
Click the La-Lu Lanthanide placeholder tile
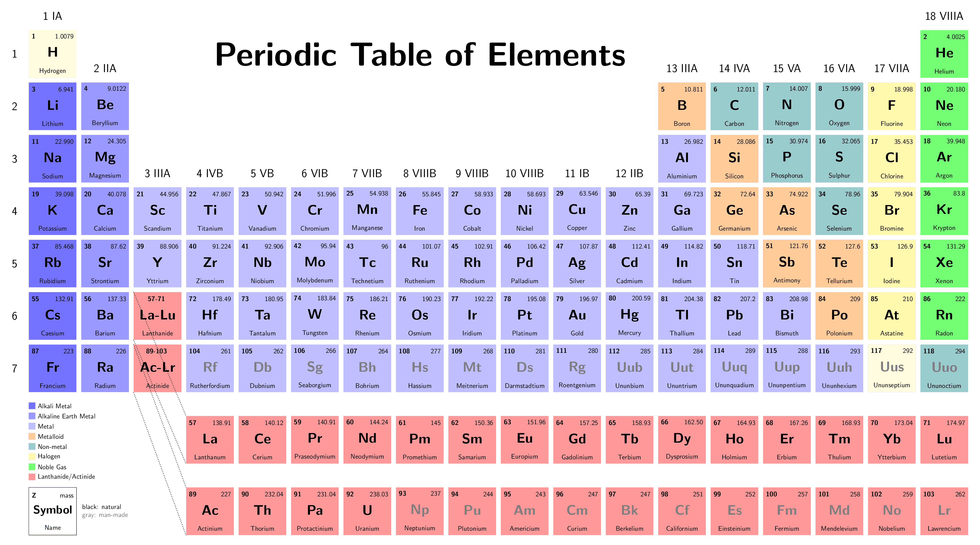click(157, 316)
